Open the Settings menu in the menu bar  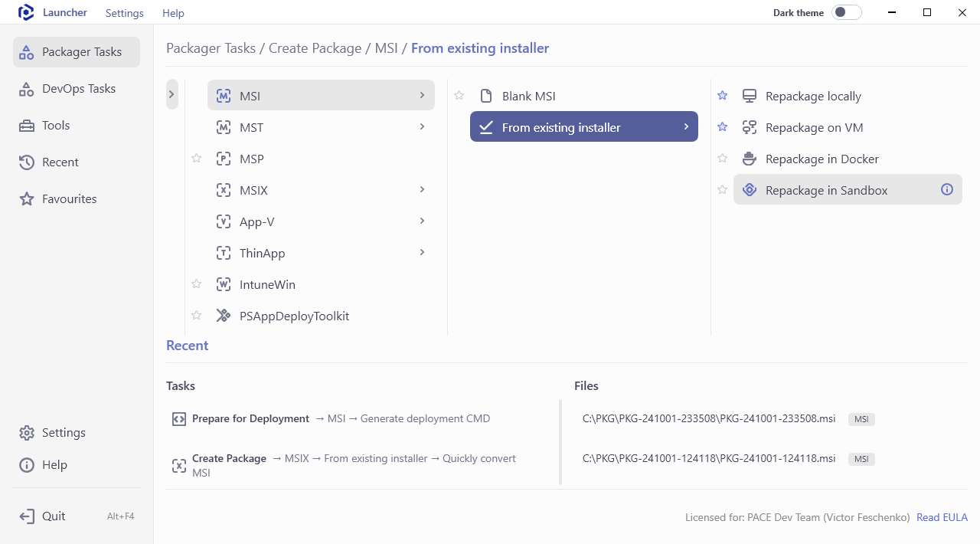point(125,13)
